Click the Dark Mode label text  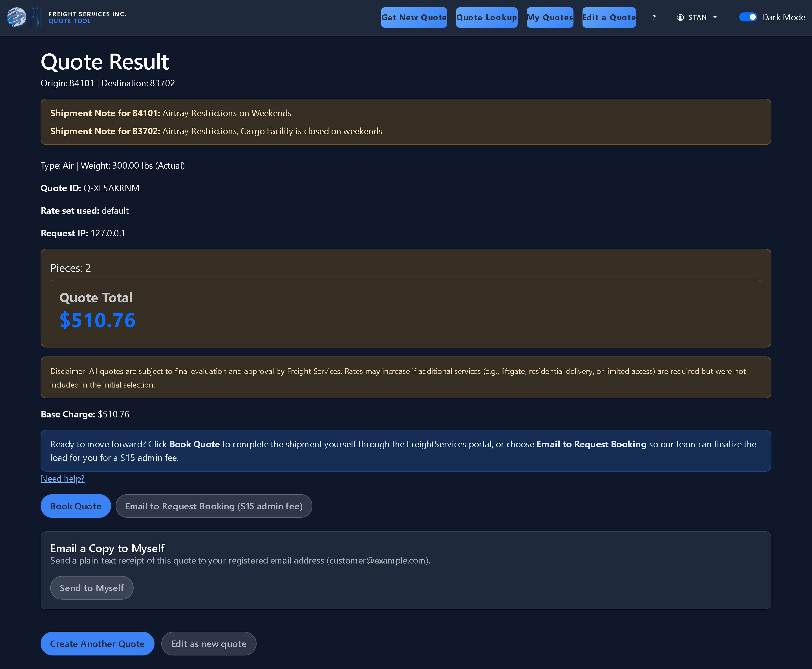[784, 17]
